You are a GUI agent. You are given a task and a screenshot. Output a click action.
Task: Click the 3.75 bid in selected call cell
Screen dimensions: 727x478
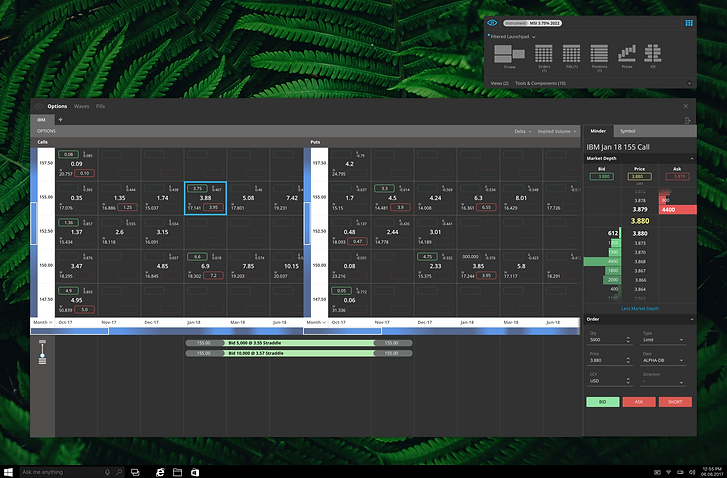pyautogui.click(x=197, y=188)
